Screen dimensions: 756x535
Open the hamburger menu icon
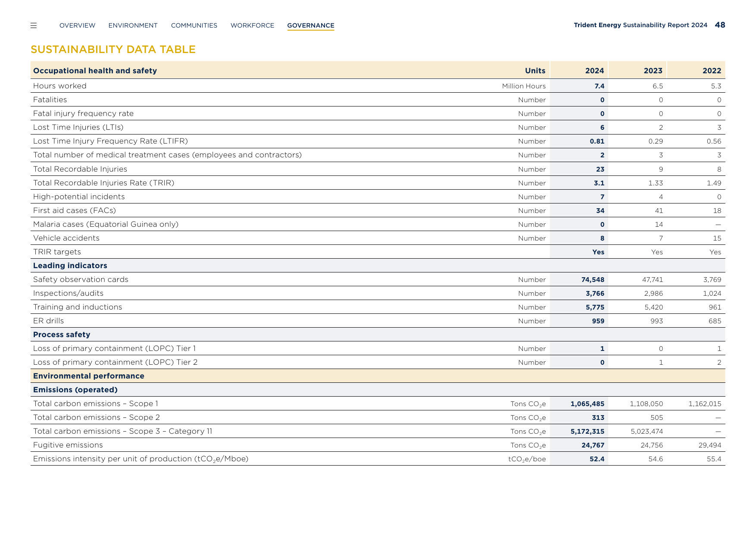(x=34, y=25)
